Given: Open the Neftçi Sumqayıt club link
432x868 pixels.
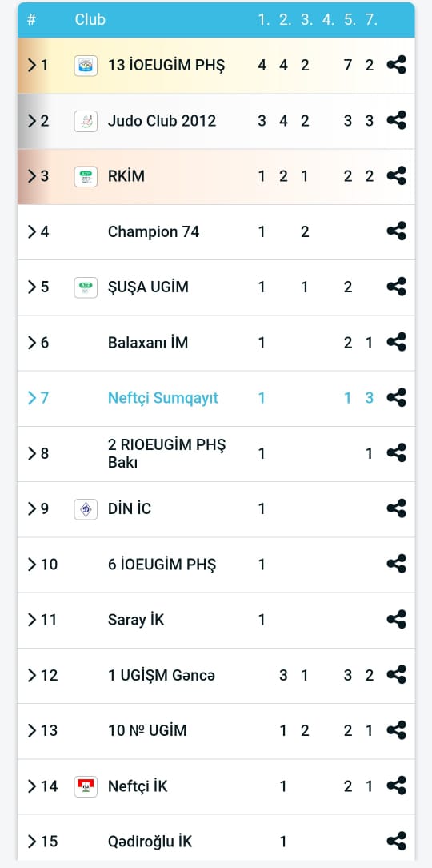Looking at the screenshot, I should (x=163, y=398).
